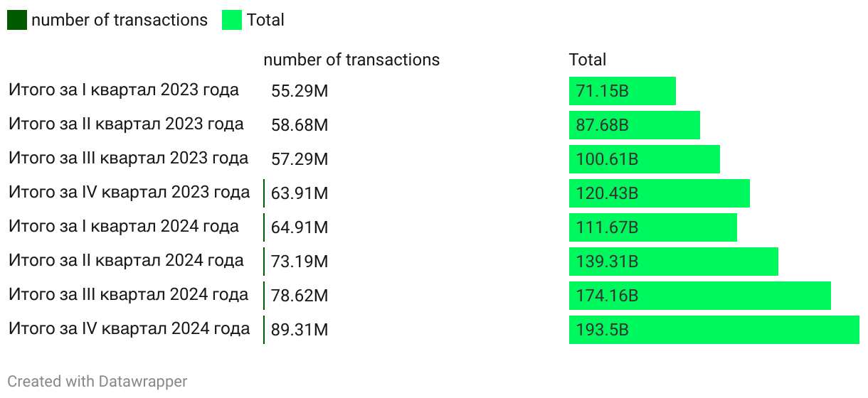Click the 'Created with Datawrapper' link
868x398 pixels.
[97, 382]
